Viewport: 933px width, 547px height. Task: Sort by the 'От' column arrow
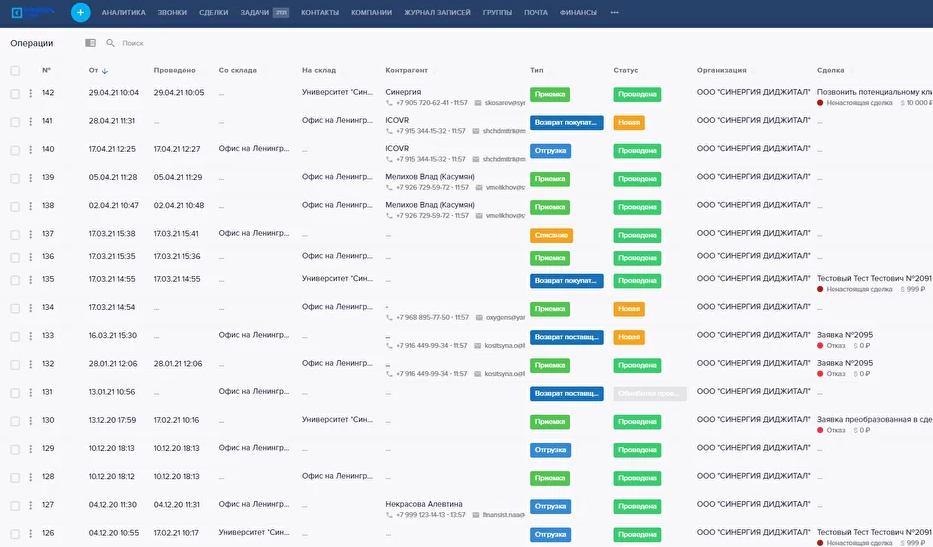pos(105,71)
